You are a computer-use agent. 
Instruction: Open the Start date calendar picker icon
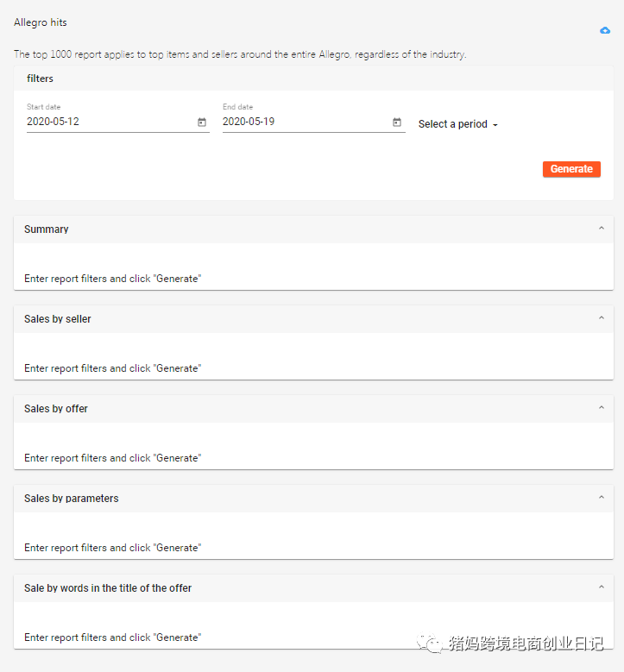[202, 122]
